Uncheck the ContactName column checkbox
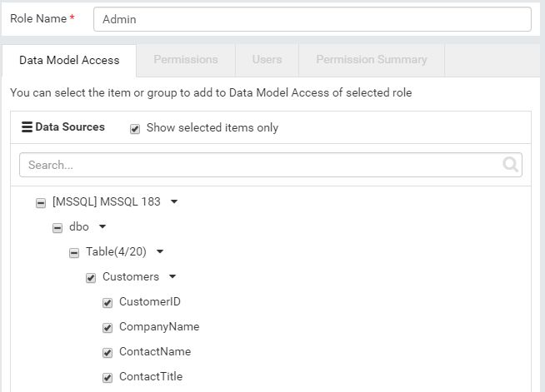The height and width of the screenshot is (392, 545). [107, 353]
